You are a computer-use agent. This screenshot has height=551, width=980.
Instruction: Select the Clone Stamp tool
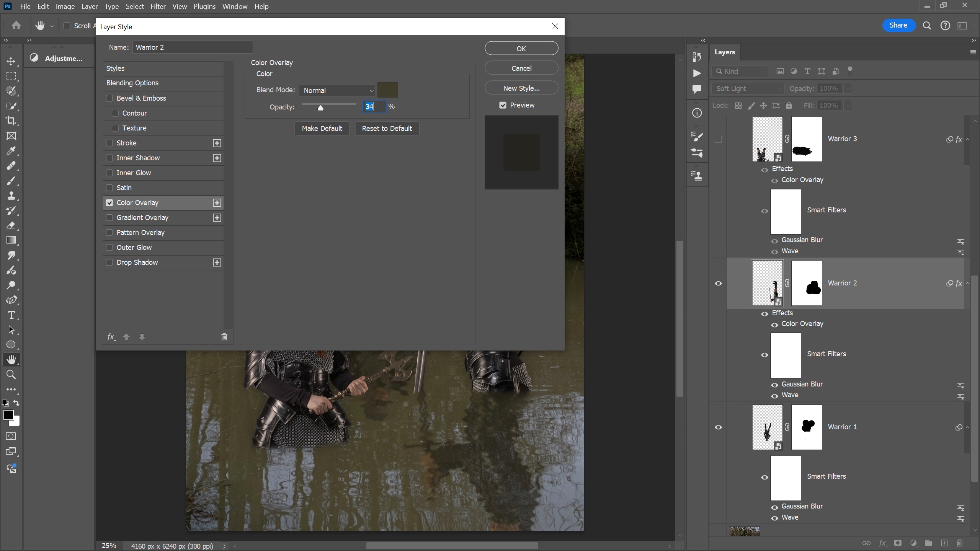[x=11, y=196]
